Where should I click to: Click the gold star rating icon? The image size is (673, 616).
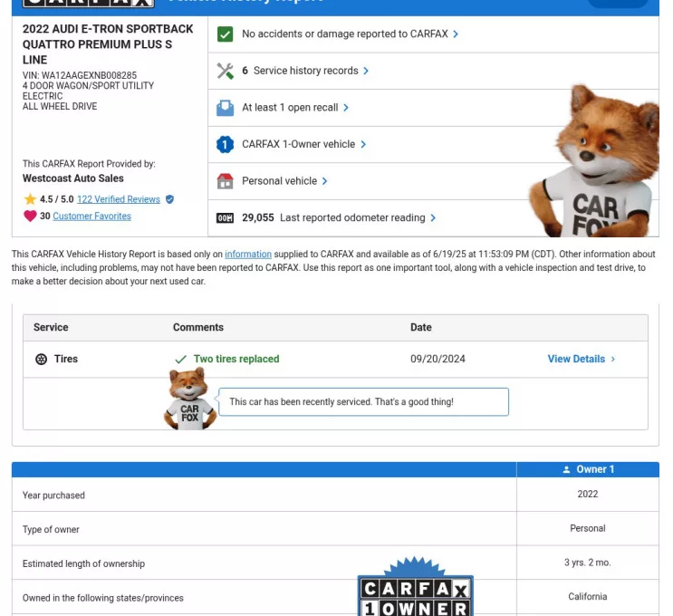coord(30,199)
